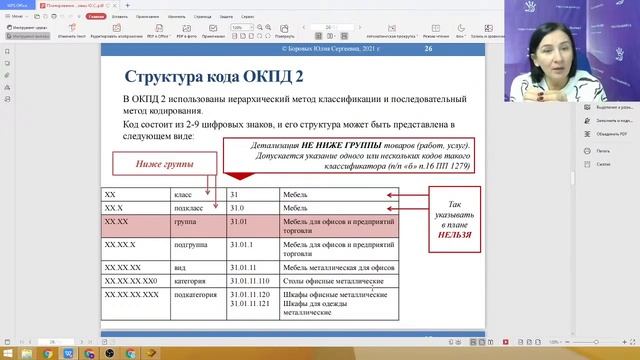Open OBS Studio from taskbar
Image resolution: width=640 pixels, height=360 pixels.
109,353
